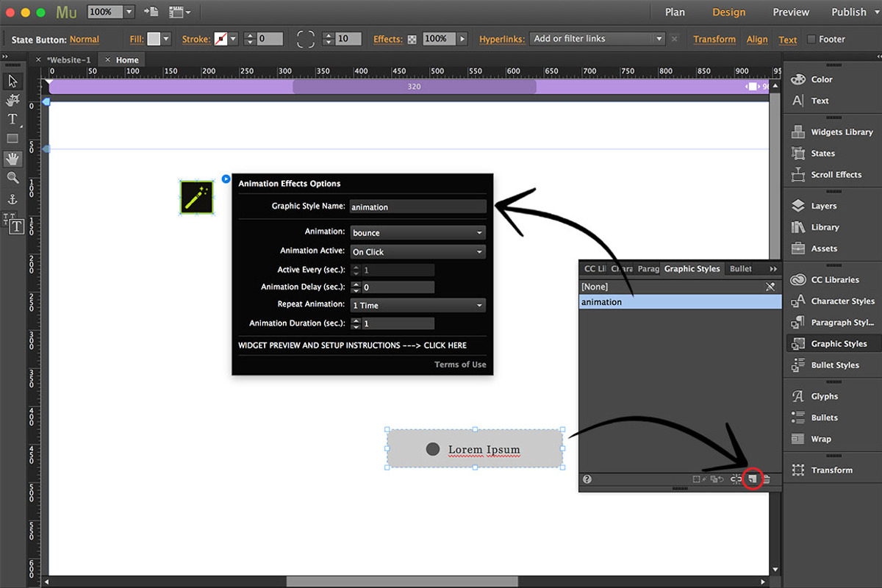Switch to the Parag styles panel tab
Screen dimensions: 882x588
(648, 269)
